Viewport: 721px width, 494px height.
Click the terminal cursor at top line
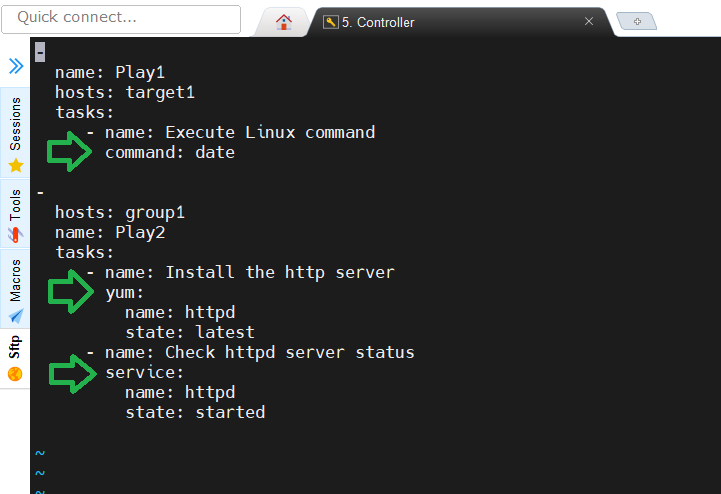(40, 52)
